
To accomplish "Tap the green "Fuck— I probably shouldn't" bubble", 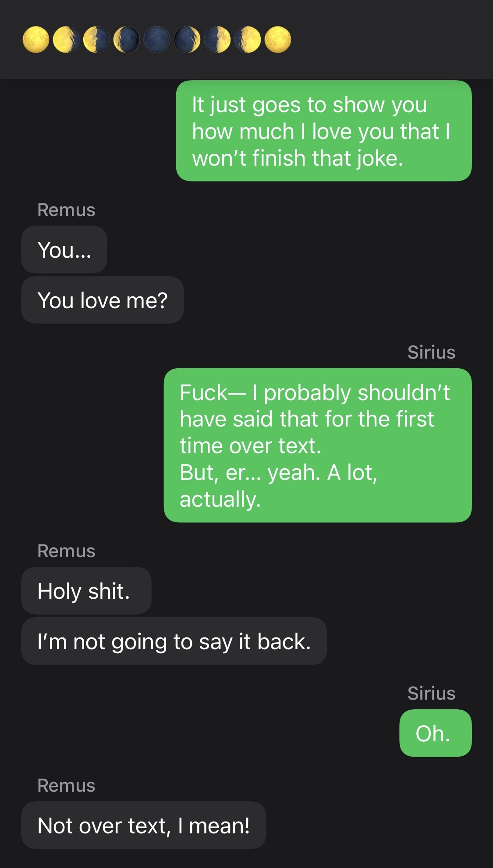I will tap(317, 445).
